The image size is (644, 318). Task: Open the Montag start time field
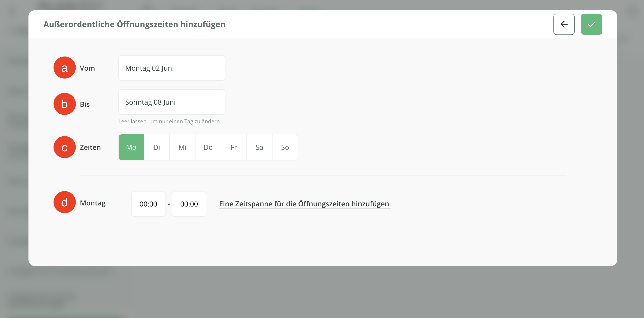[148, 204]
